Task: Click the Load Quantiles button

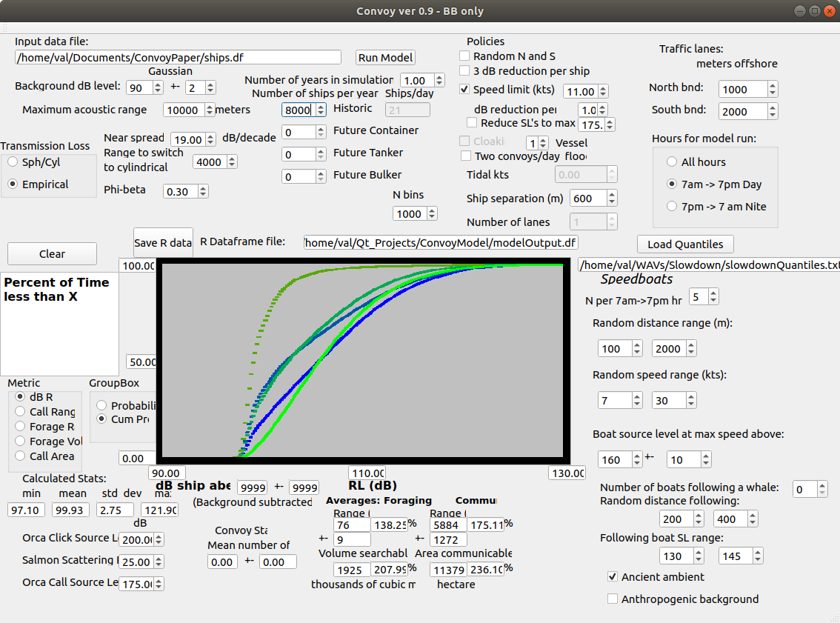Action: [685, 244]
